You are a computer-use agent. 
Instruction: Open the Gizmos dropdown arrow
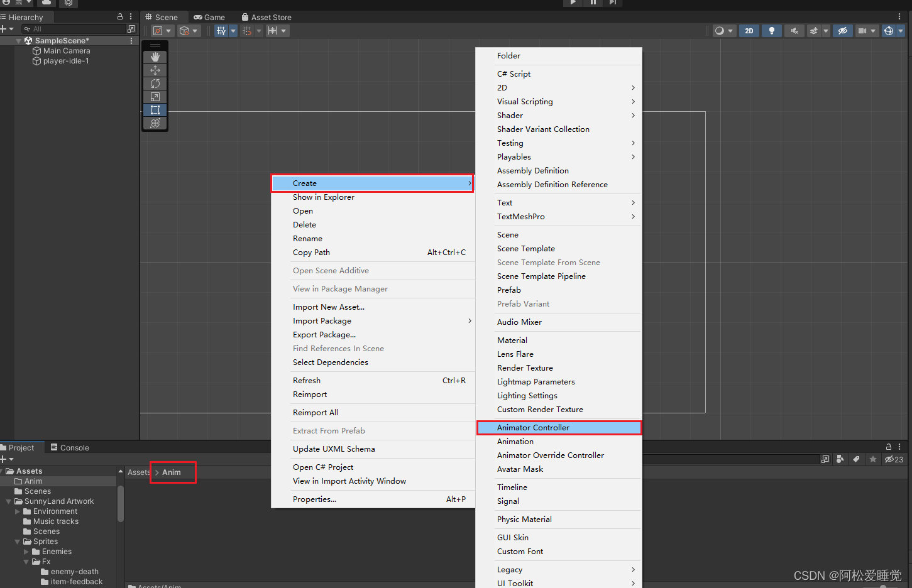click(x=901, y=31)
